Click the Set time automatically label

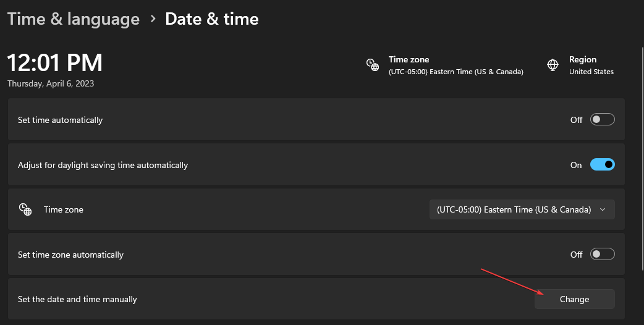[61, 120]
